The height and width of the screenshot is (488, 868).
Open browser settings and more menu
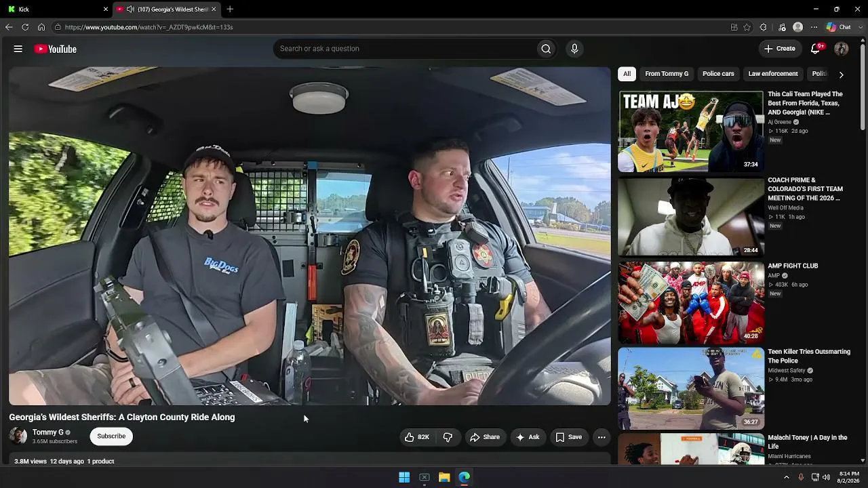(814, 27)
